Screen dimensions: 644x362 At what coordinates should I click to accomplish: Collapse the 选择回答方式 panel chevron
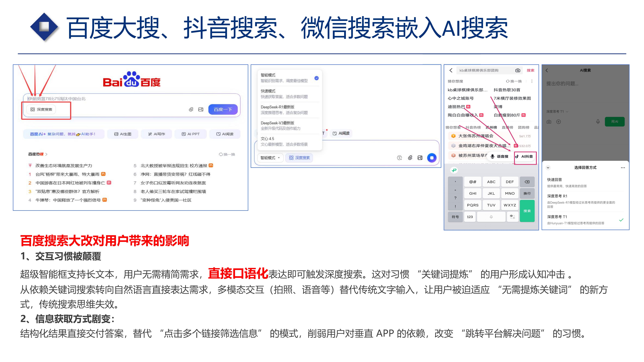[x=548, y=168]
